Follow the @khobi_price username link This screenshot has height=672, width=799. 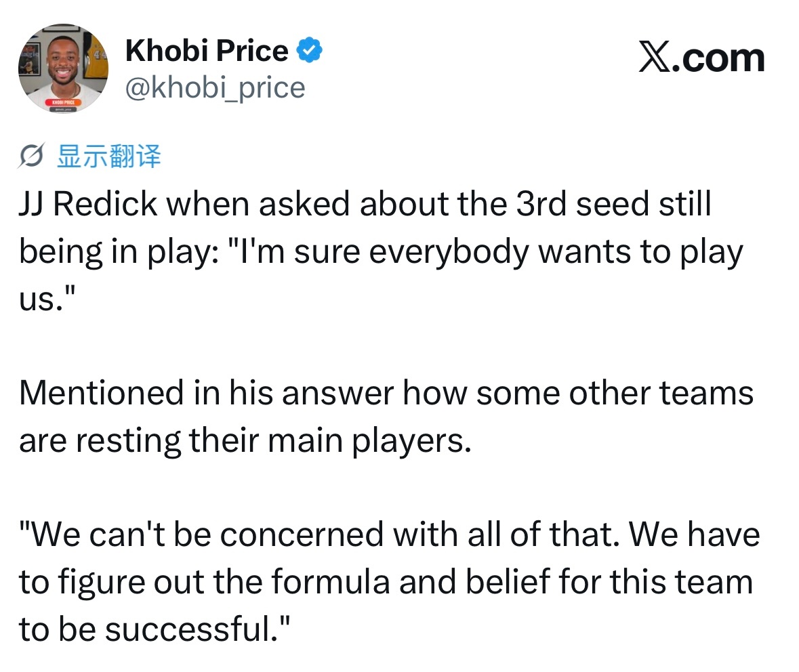pyautogui.click(x=215, y=87)
